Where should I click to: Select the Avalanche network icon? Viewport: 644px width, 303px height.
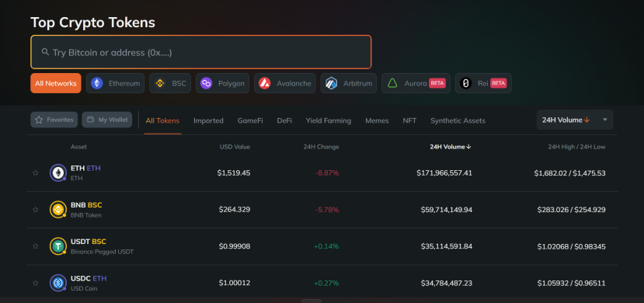pos(264,83)
